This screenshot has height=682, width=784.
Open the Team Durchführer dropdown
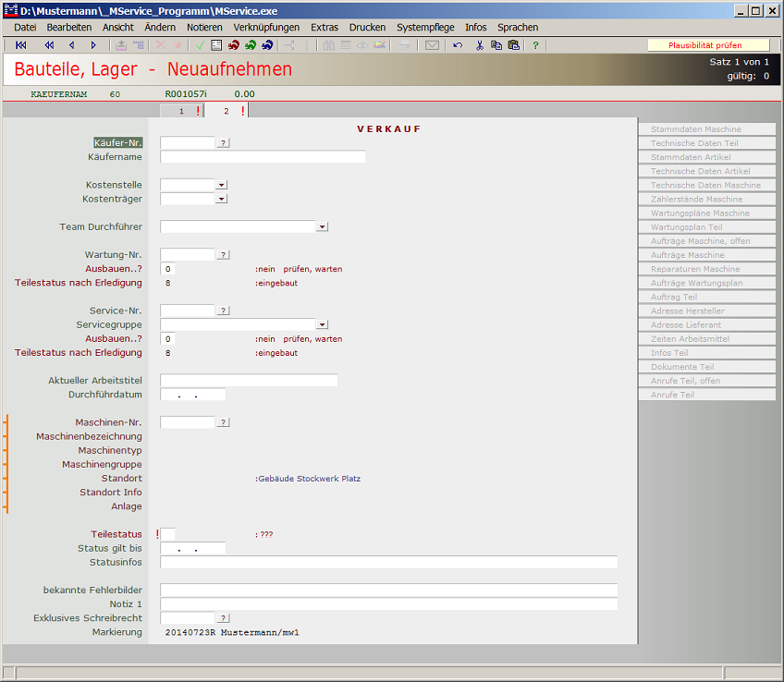click(322, 226)
